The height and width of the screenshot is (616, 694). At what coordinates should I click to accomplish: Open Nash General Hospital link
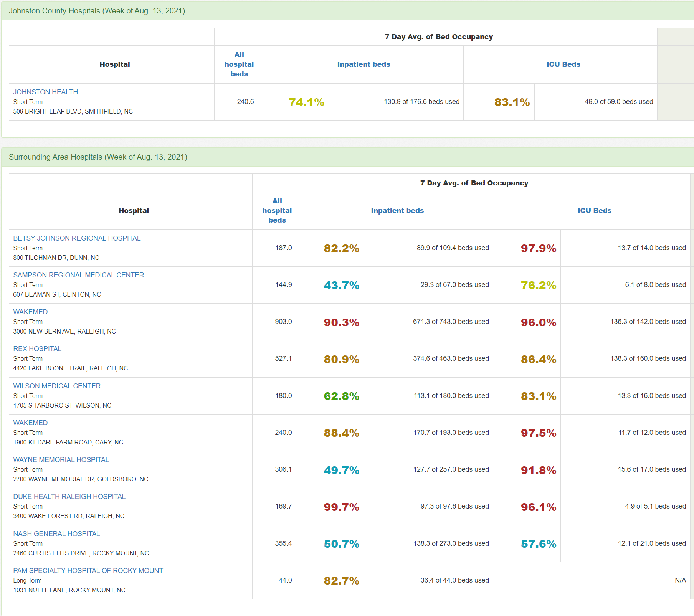coord(56,534)
